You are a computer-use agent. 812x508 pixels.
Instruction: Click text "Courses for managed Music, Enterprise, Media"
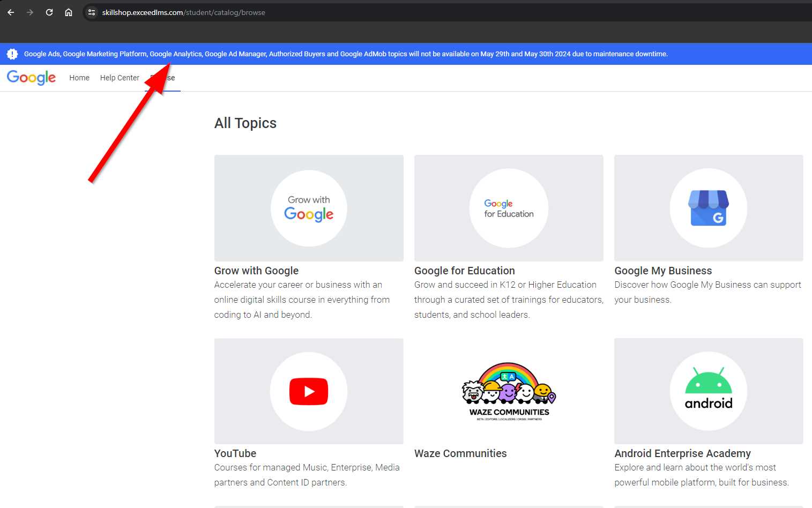click(x=307, y=467)
